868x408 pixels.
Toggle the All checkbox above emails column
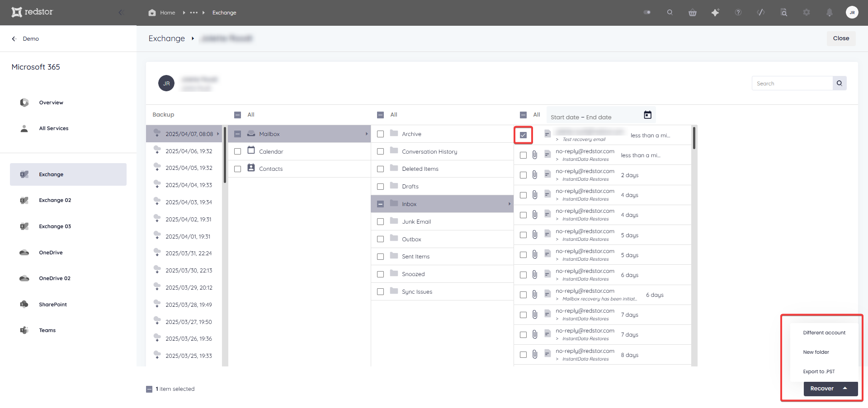[524, 115]
